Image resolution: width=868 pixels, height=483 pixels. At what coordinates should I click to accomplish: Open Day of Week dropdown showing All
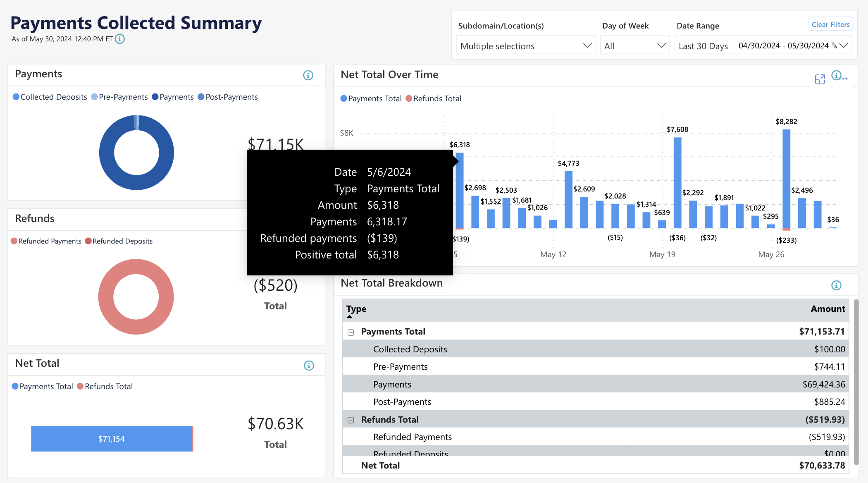pos(635,45)
